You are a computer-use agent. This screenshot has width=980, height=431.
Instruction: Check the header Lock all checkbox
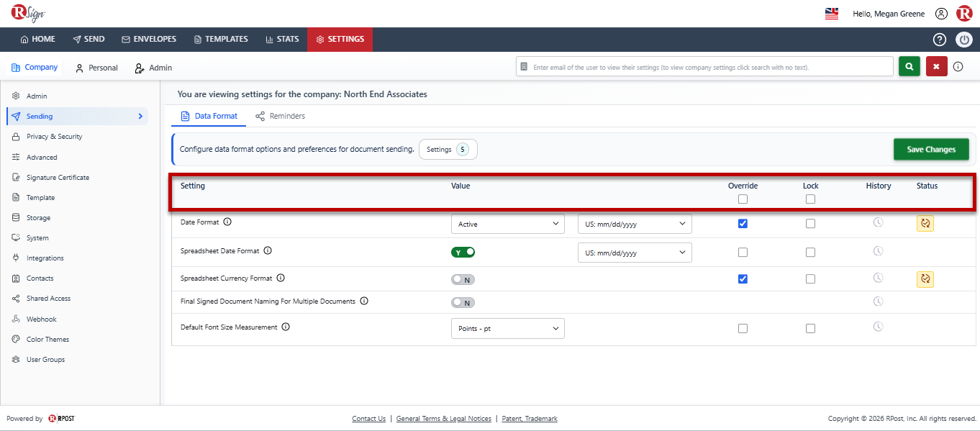pyautogui.click(x=810, y=199)
